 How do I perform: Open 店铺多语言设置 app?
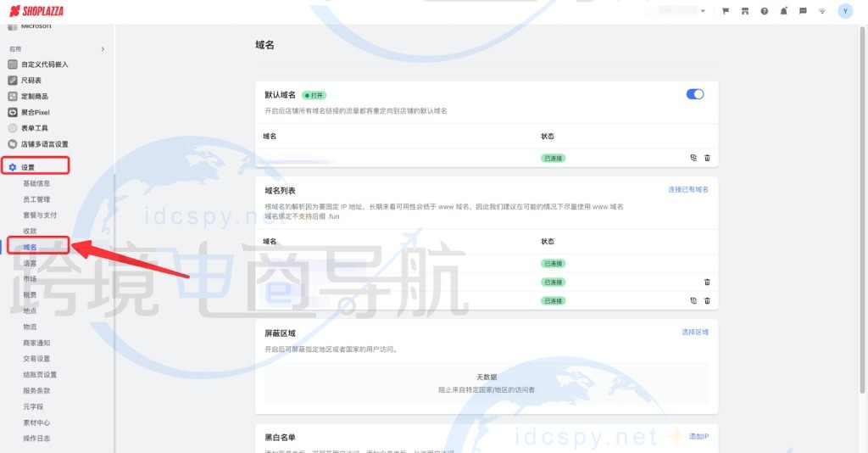[44, 144]
